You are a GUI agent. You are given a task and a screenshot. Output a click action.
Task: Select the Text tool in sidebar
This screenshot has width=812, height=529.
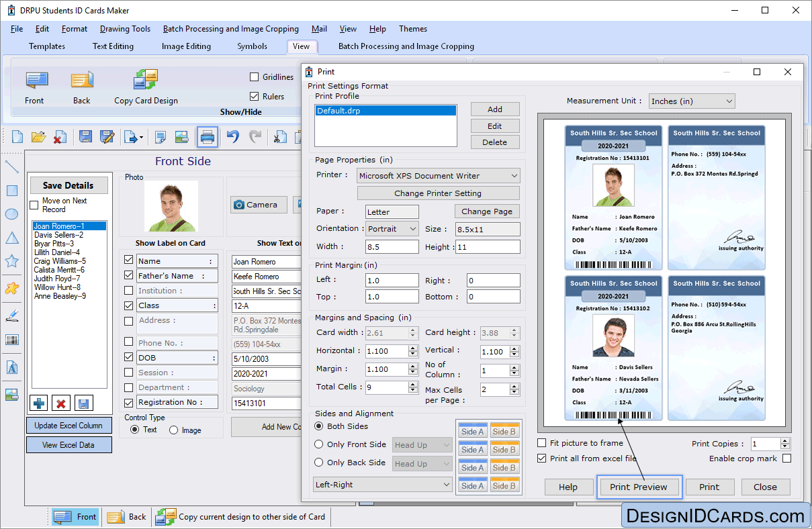click(x=11, y=367)
